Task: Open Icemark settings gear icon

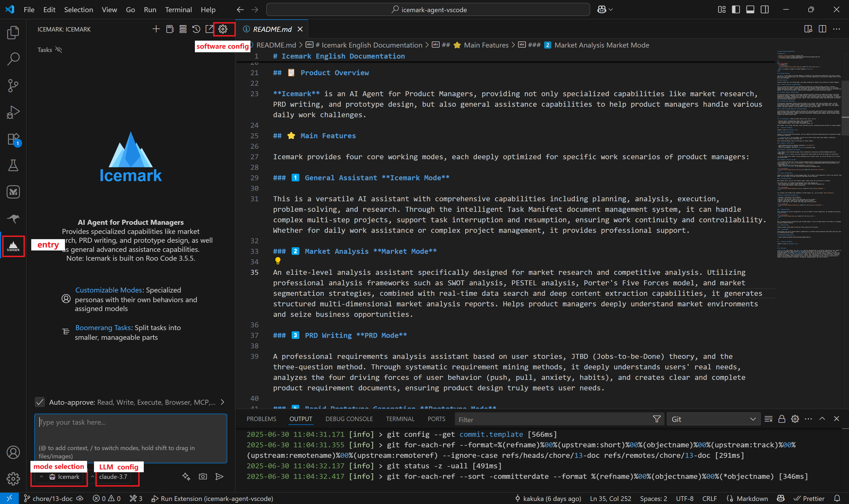Action: click(x=223, y=29)
